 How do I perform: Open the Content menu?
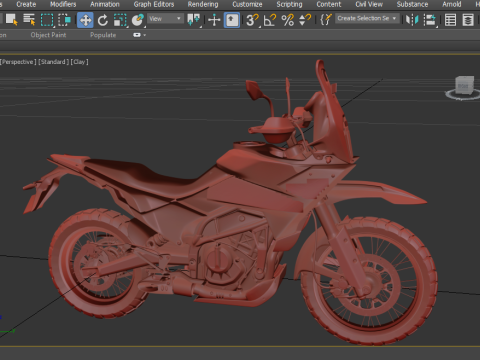click(329, 4)
